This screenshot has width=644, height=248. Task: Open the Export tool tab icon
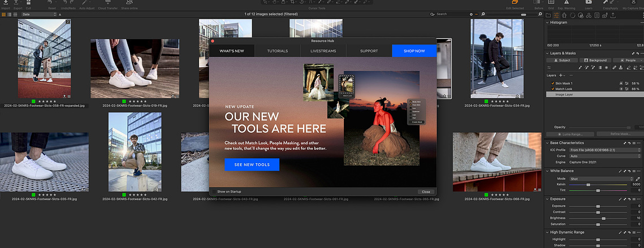[613, 15]
